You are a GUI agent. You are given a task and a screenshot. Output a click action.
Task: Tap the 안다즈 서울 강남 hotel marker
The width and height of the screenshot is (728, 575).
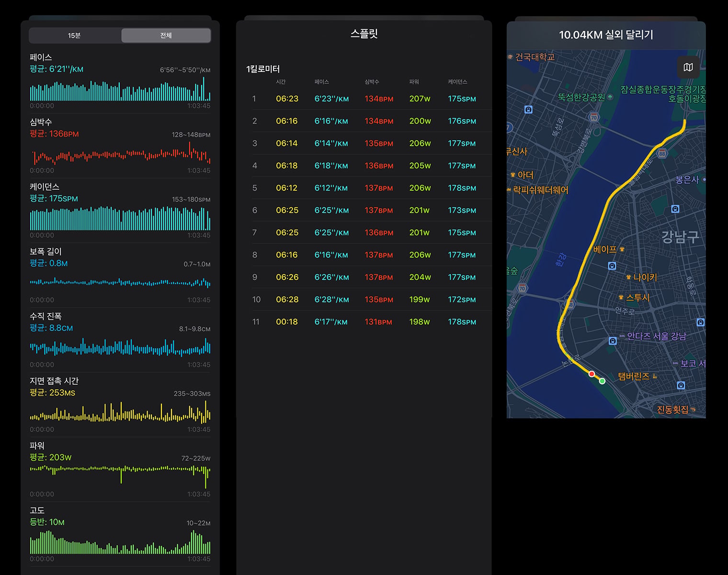(653, 336)
